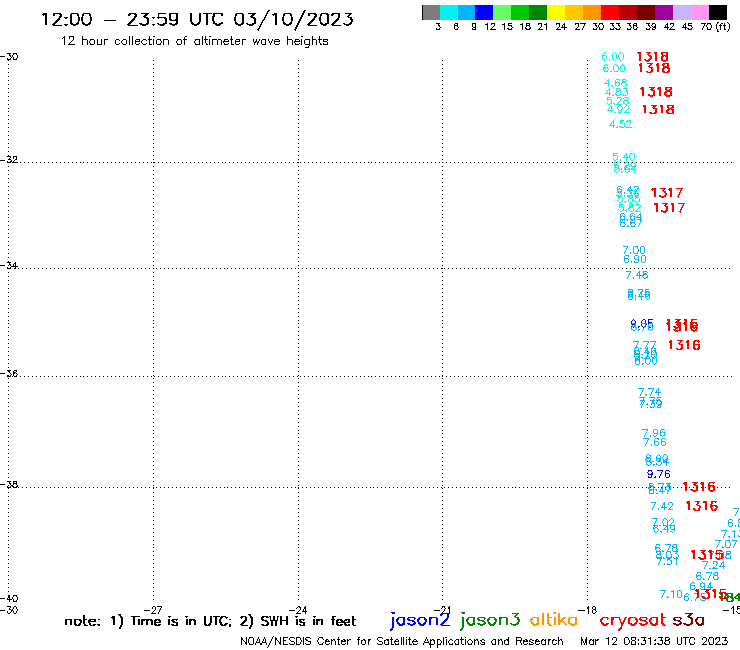Viewport: 740px width, 650px height.
Task: Choose the lavender swatch in color scale
Action: 681,13
